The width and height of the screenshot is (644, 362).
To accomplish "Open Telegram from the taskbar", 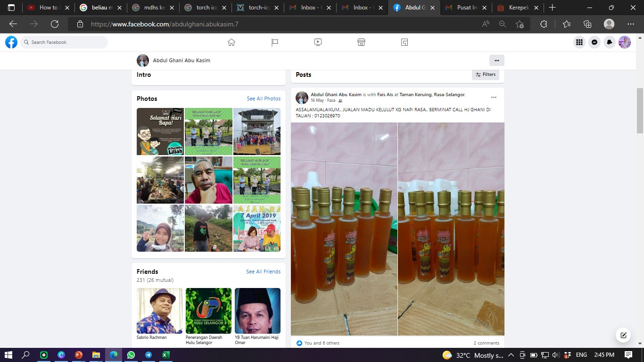I will (148, 355).
